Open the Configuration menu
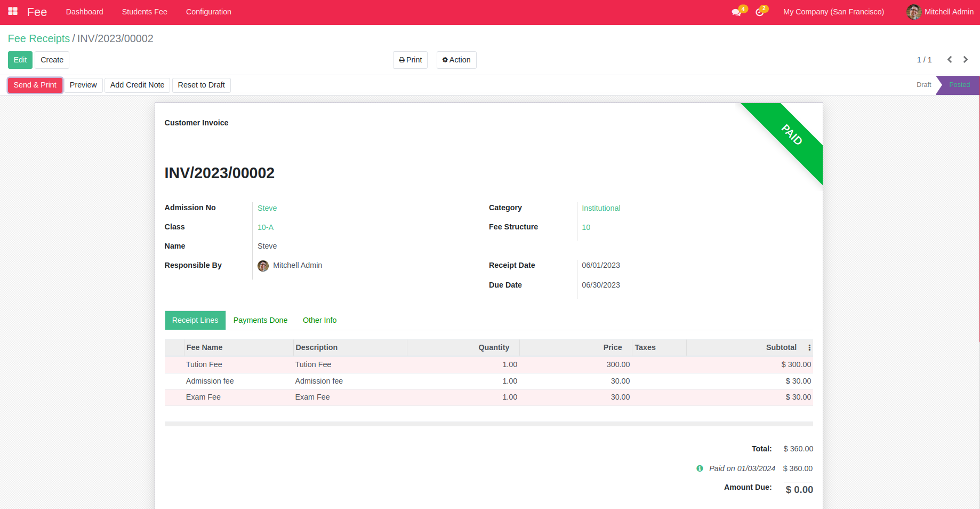 208,12
